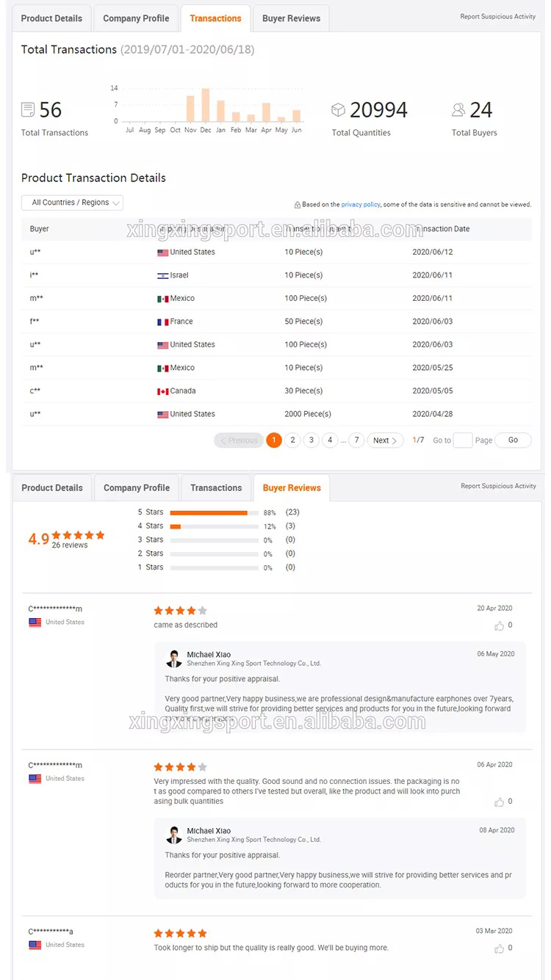The width and height of the screenshot is (551, 980).
Task: Click the 5 Stars rating bar
Action: [x=214, y=512]
